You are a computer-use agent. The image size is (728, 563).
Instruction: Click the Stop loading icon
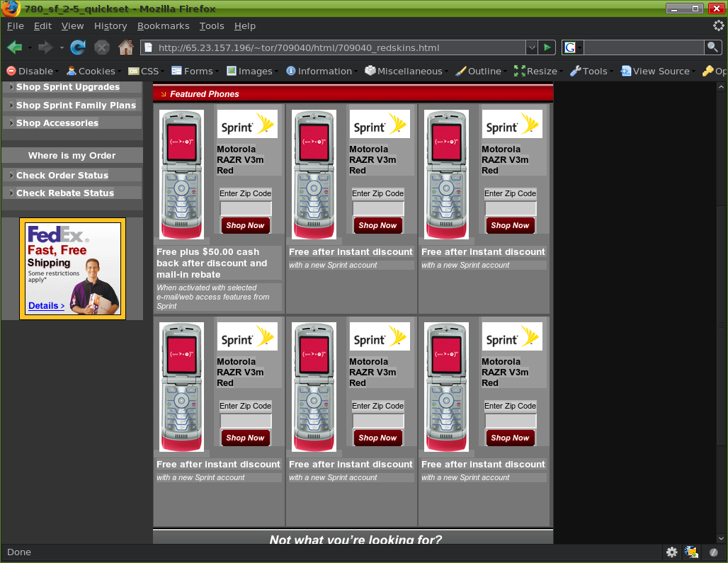102,47
